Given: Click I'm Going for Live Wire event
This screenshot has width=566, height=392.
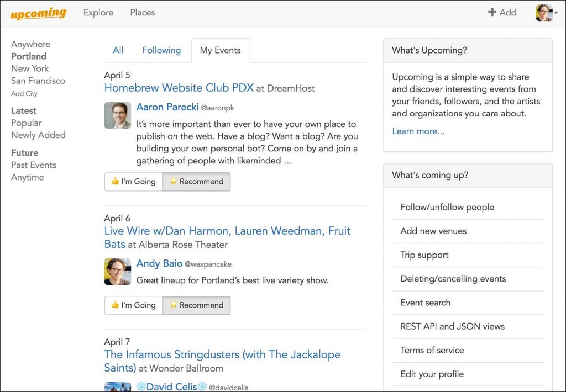Looking at the screenshot, I should tap(134, 305).
